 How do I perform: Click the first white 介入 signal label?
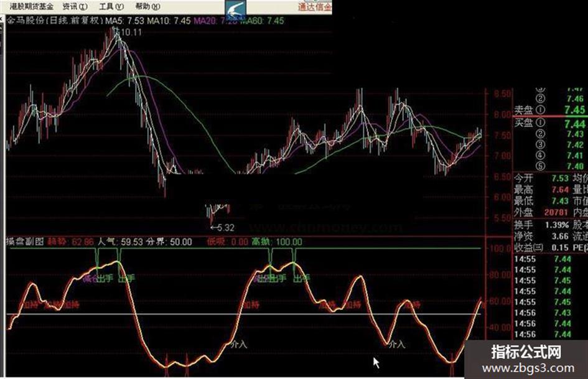click(239, 344)
